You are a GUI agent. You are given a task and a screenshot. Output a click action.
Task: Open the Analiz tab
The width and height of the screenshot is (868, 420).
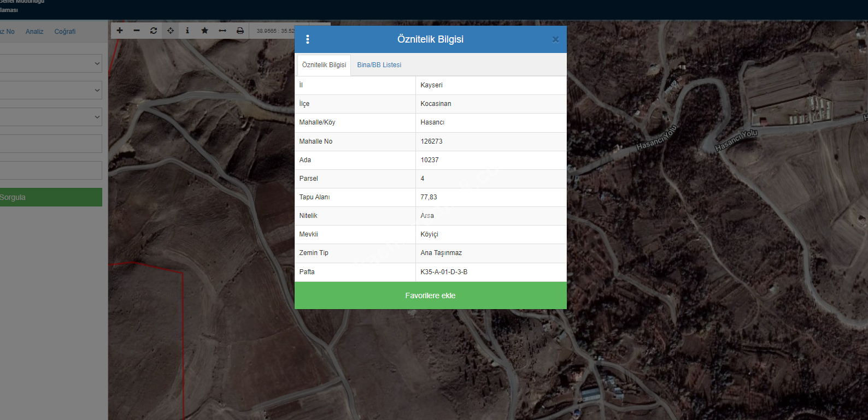(x=34, y=32)
